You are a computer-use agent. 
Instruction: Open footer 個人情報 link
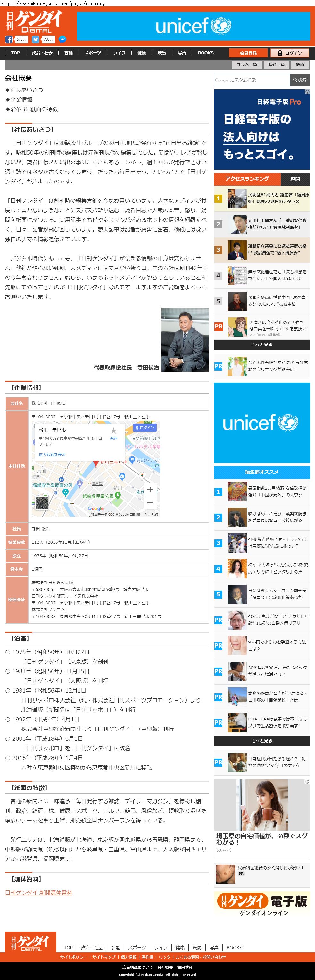click(x=128, y=957)
